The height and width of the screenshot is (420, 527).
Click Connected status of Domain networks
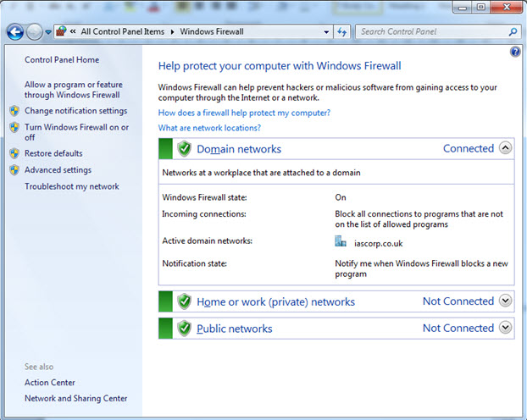[469, 148]
